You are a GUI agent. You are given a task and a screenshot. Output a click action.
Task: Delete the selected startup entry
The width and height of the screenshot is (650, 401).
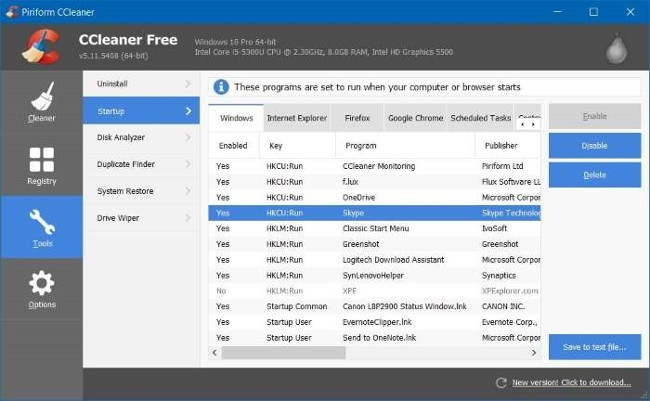[594, 175]
